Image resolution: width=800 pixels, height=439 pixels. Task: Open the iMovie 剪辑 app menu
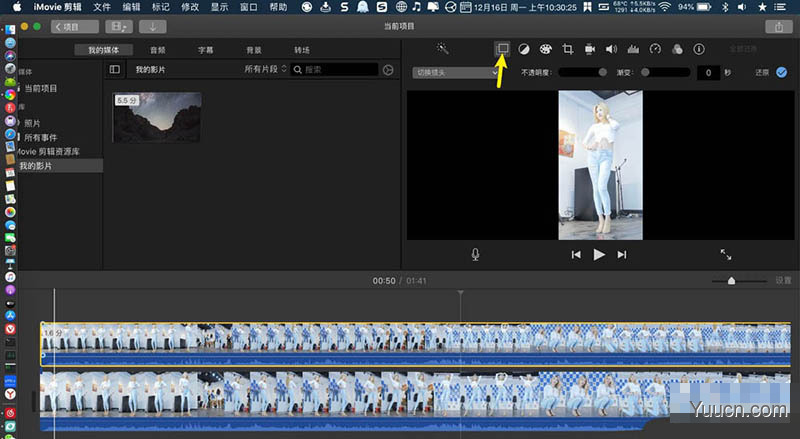(x=58, y=7)
